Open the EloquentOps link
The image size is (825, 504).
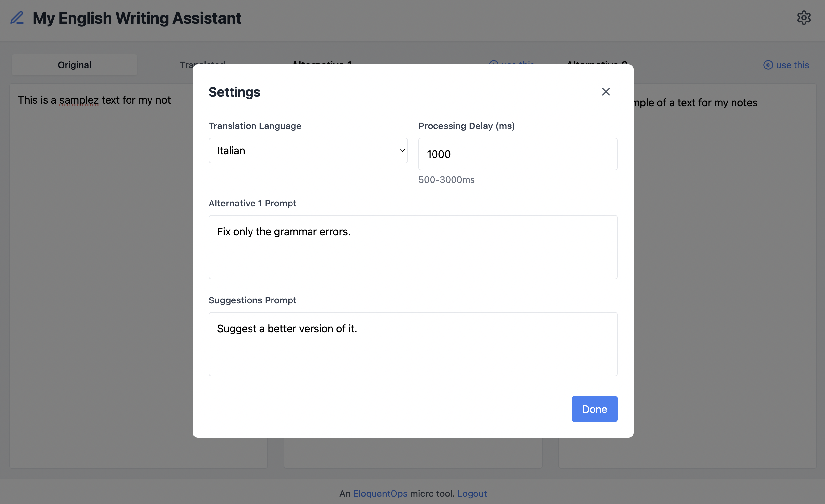380,493
